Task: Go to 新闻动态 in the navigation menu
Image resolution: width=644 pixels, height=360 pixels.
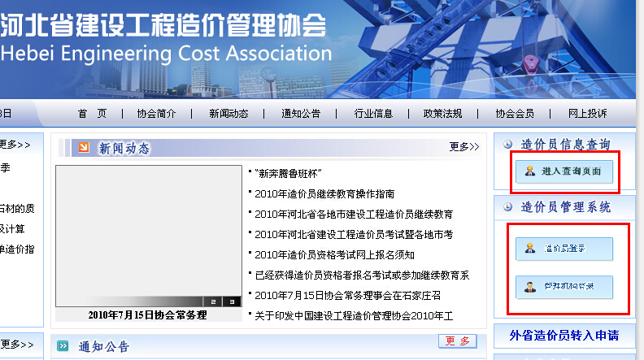Action: tap(228, 114)
